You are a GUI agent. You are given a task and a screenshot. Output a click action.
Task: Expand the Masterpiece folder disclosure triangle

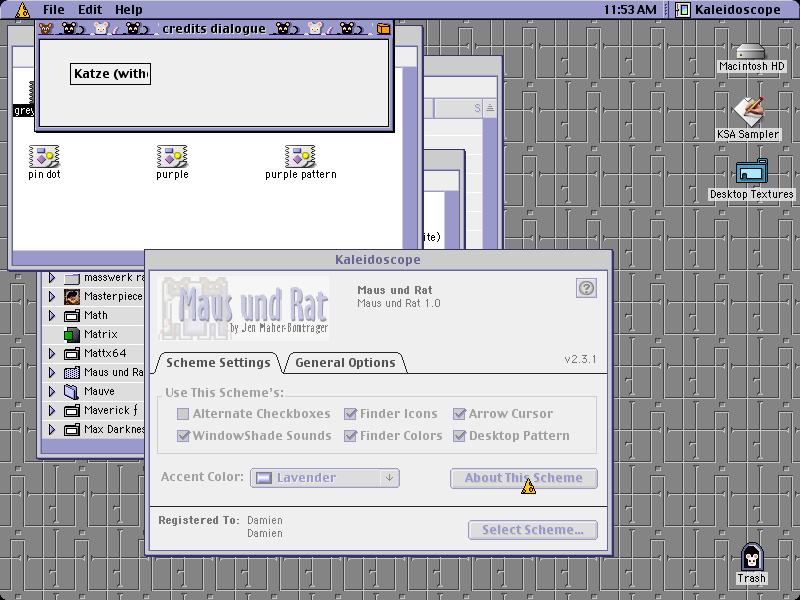52,296
